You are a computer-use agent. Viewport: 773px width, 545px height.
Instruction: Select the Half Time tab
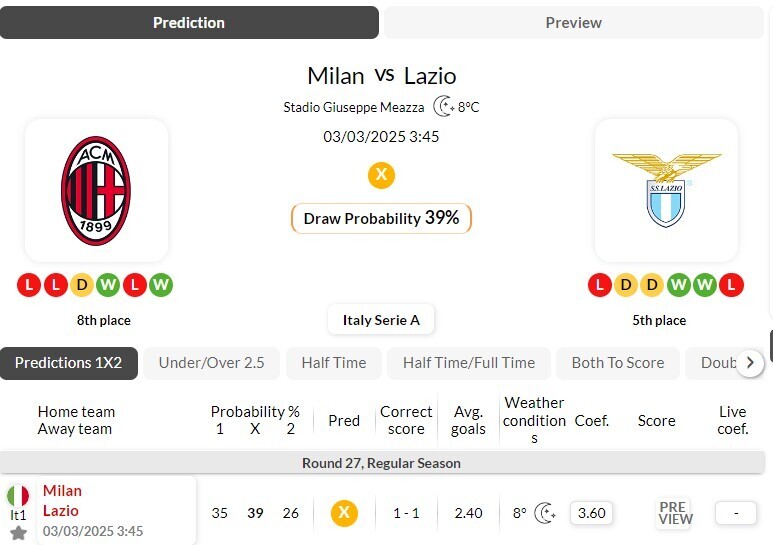tap(334, 363)
